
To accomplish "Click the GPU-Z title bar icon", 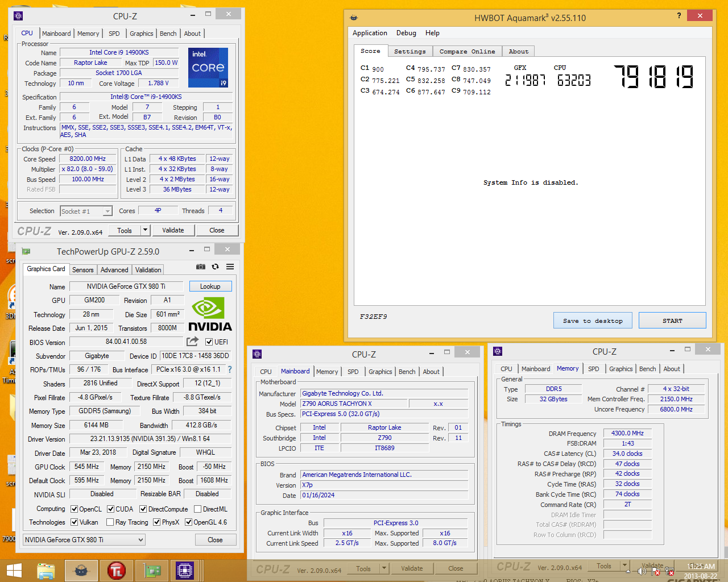I will click(x=26, y=251).
